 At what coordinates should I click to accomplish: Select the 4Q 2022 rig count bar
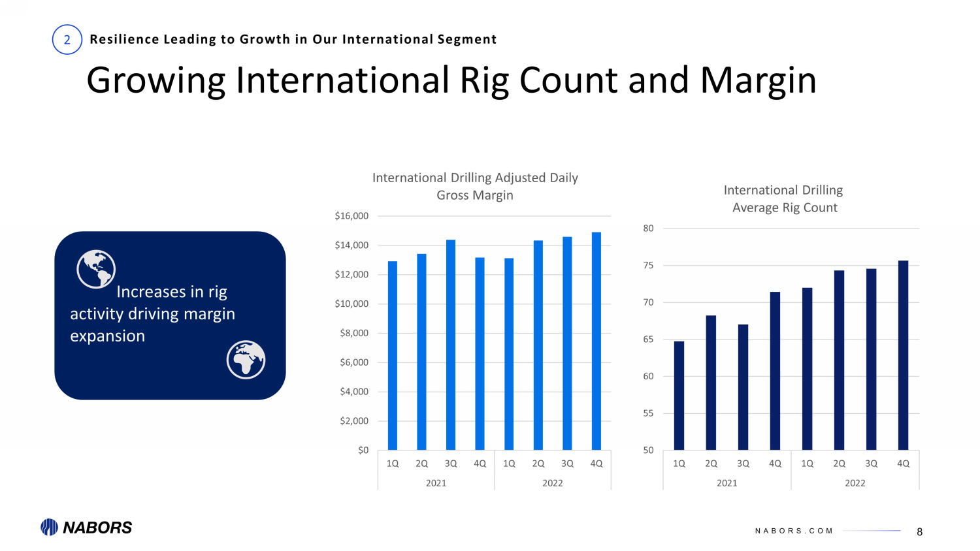pos(903,355)
